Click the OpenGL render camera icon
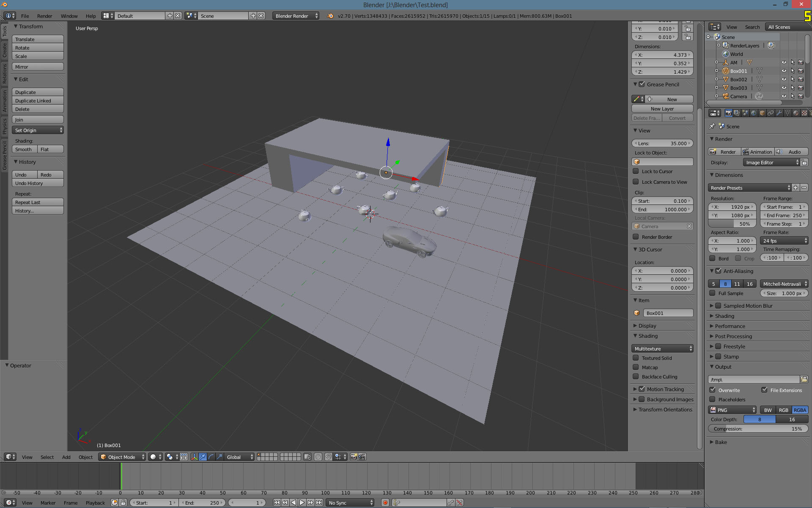This screenshot has width=812, height=508. [x=354, y=457]
